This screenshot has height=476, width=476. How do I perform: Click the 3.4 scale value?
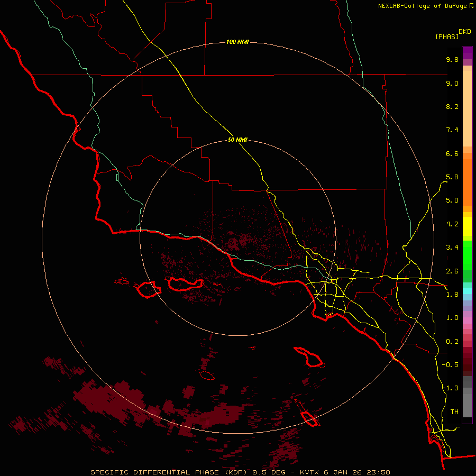coord(452,248)
